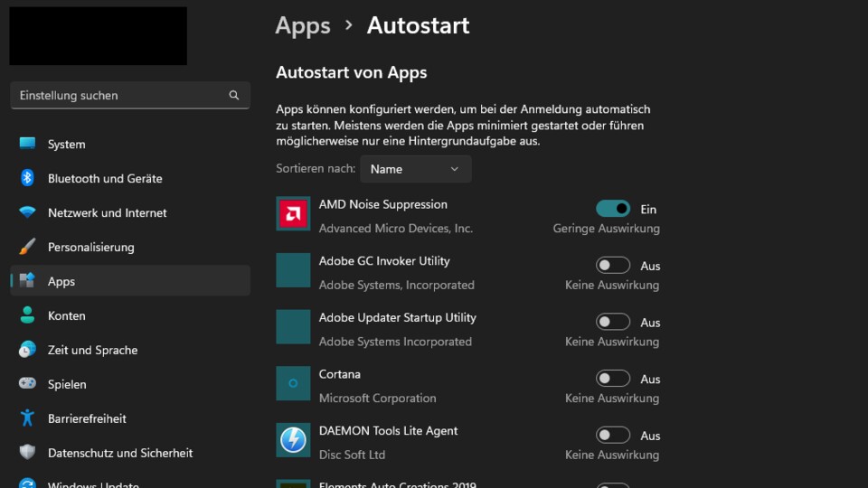
Task: Open Datenschutz und Sicherheit settings
Action: [x=130, y=453]
